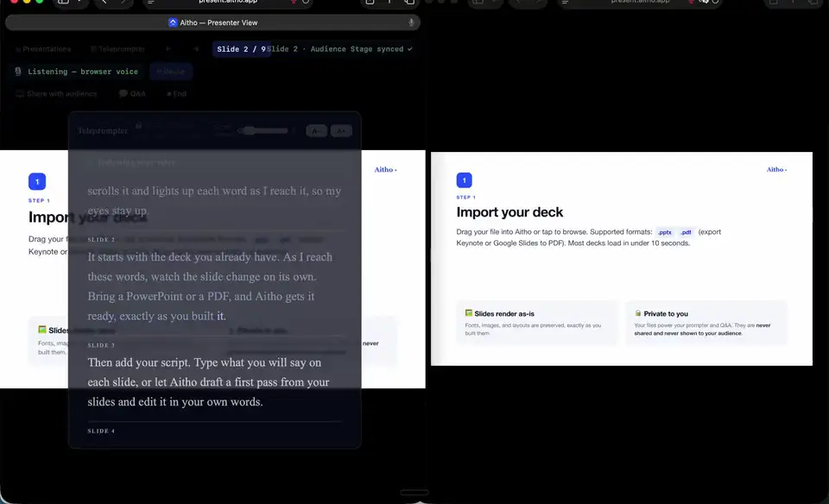
Task: Click the microphone icon in the tab bar
Action: tap(411, 22)
